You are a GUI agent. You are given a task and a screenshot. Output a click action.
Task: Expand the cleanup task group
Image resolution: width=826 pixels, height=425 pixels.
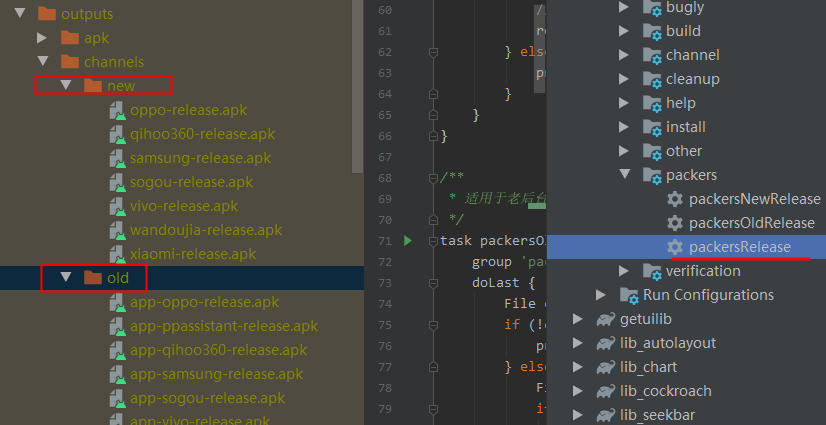[x=624, y=79]
